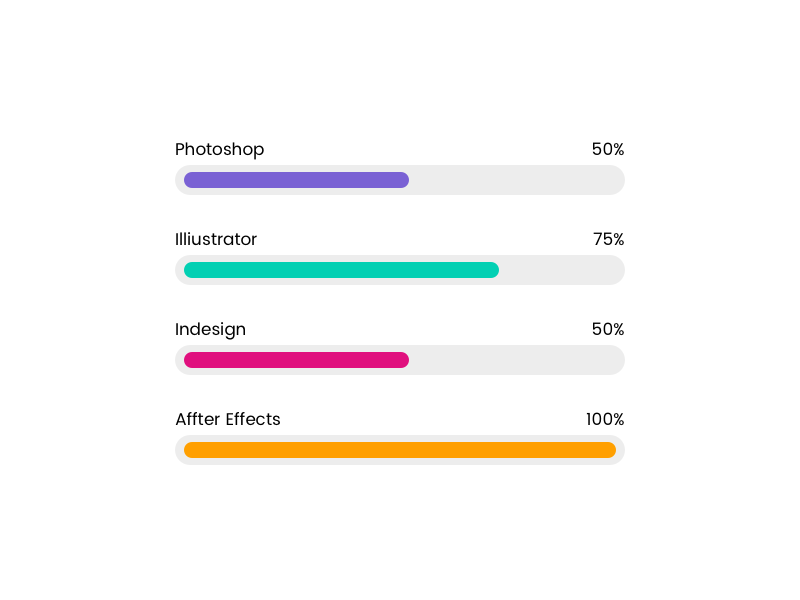Click the rounded right tip of the purple bar
Screen dimensions: 800x600
point(404,180)
